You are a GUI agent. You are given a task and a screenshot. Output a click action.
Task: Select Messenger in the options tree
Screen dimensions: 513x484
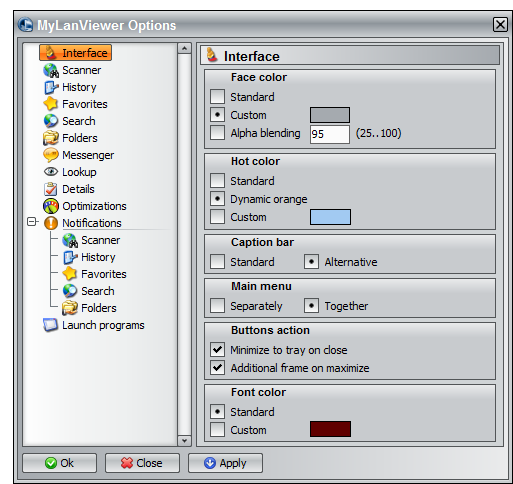pos(88,155)
